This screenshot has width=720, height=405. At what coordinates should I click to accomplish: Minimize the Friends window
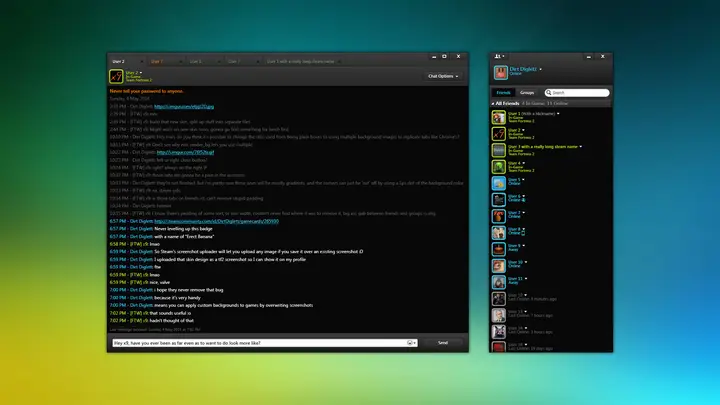coord(589,57)
